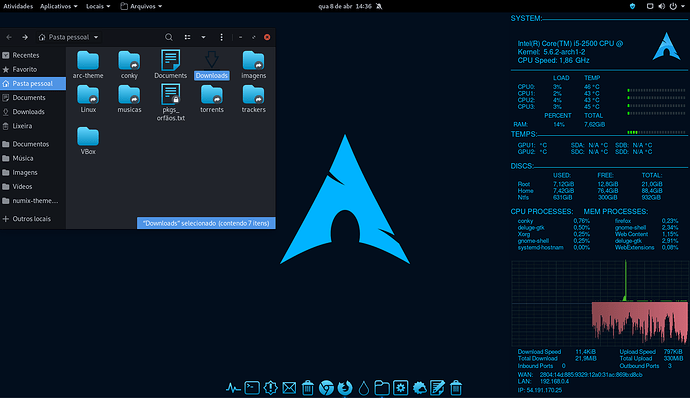This screenshot has height=398, width=690.
Task: Click the search magnifier in Files header
Action: [169, 37]
